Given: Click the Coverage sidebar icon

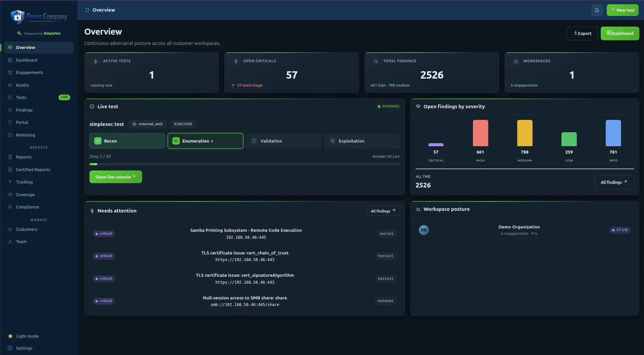Looking at the screenshot, I should coord(10,194).
